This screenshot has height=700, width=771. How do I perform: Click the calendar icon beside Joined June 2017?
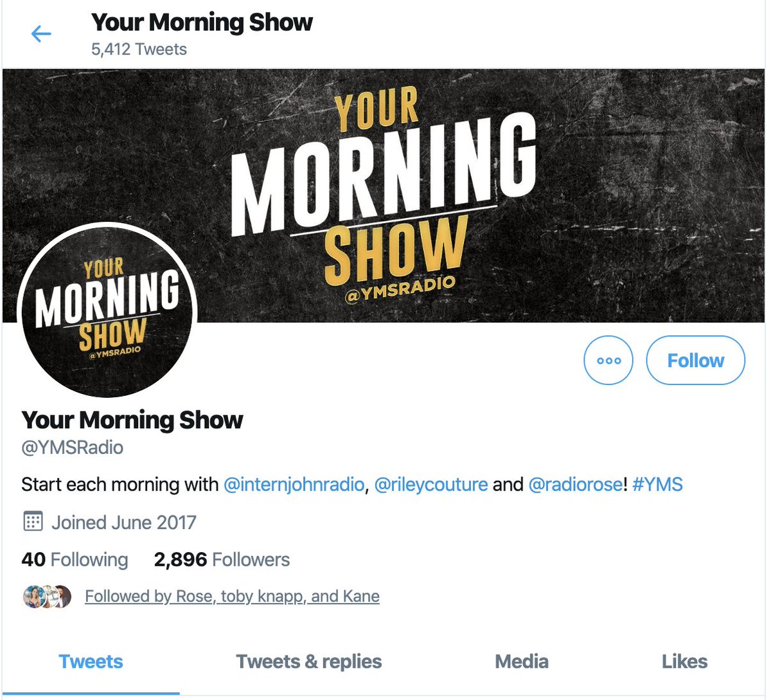click(33, 521)
